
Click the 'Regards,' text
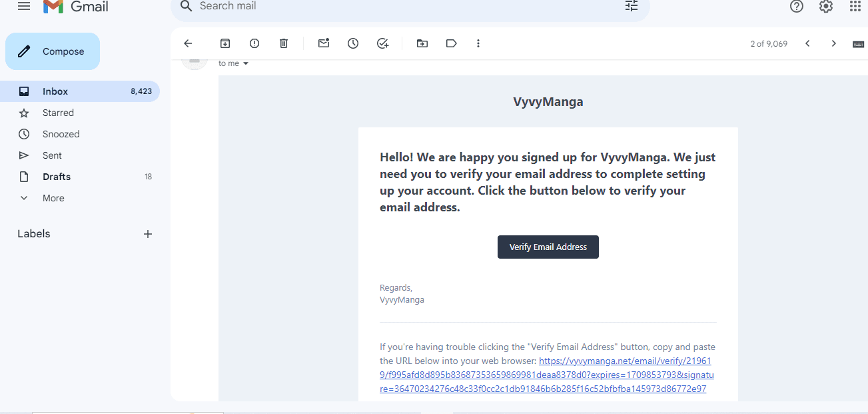(396, 288)
